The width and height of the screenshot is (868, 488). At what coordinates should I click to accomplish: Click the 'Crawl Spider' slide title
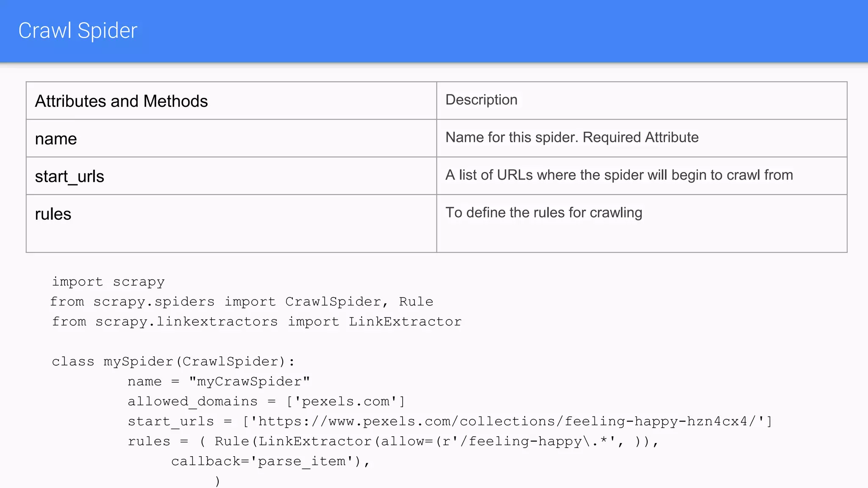(78, 31)
